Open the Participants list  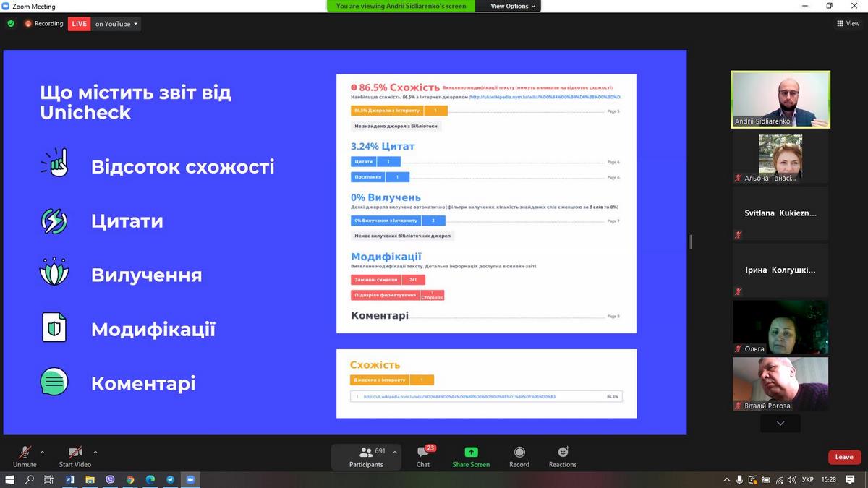pos(366,457)
